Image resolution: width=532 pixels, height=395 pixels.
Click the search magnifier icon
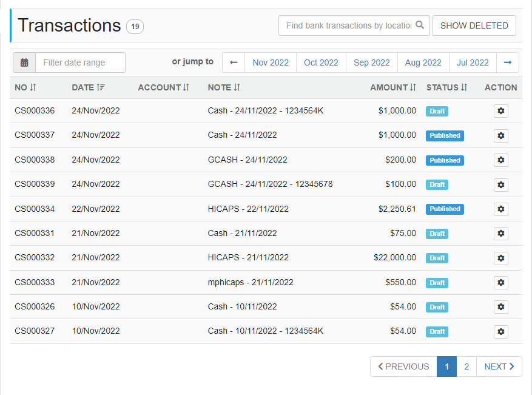[420, 25]
